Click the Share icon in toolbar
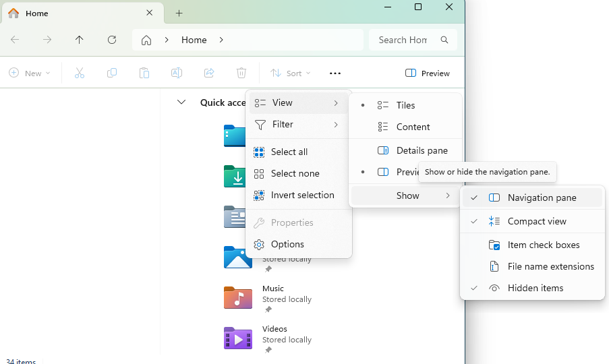Image resolution: width=609 pixels, height=364 pixels. [x=209, y=73]
